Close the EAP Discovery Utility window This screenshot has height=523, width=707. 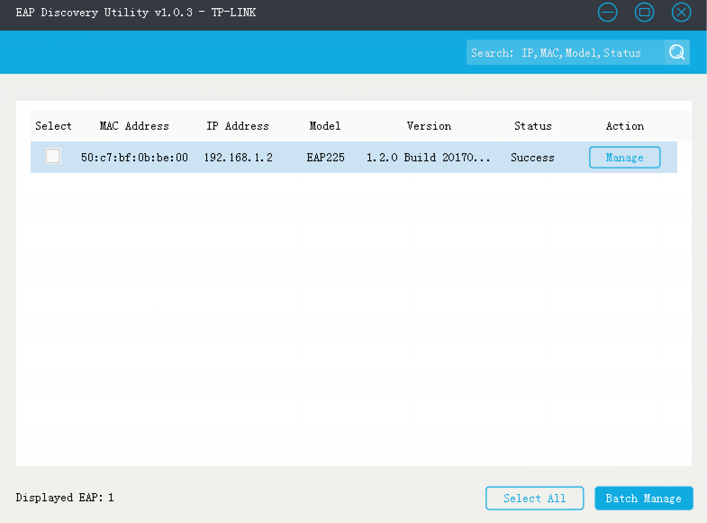coord(681,12)
